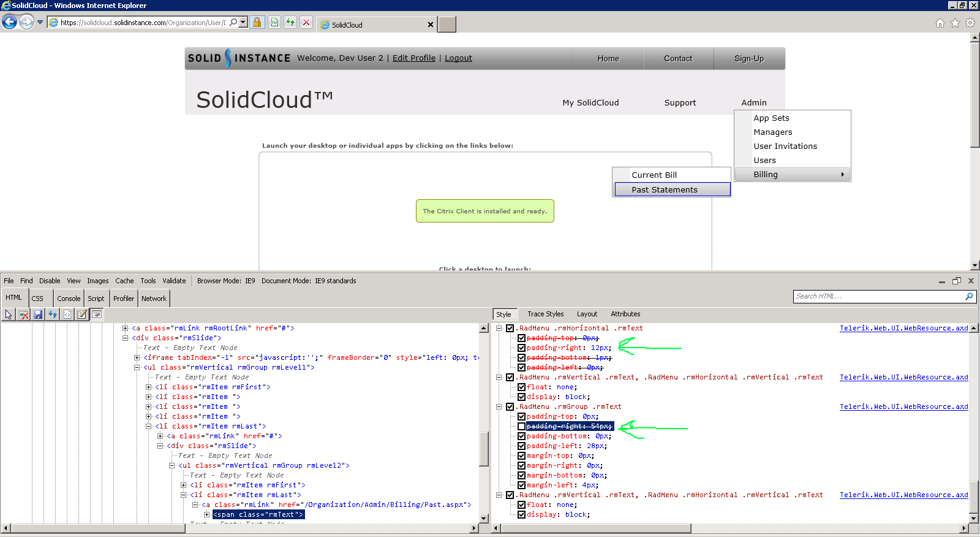
Task: Refresh the DOM tree with blue arrows icon
Action: point(53,314)
